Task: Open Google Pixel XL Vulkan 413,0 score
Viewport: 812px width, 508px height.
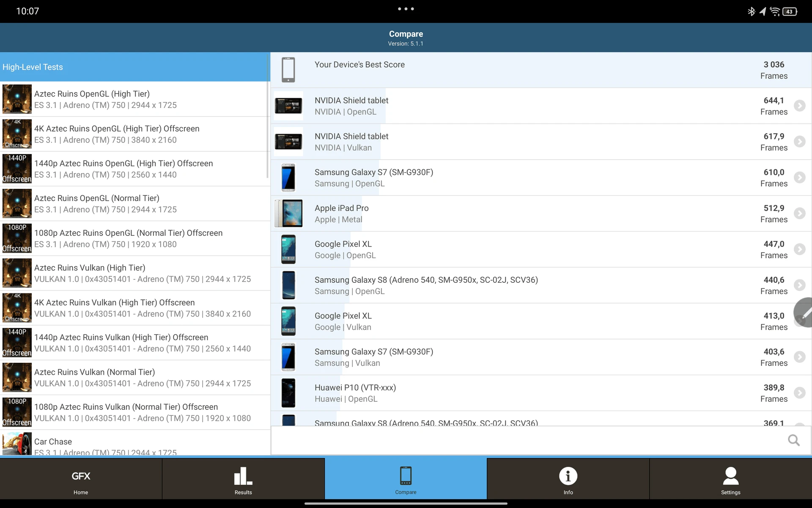Action: click(774, 321)
